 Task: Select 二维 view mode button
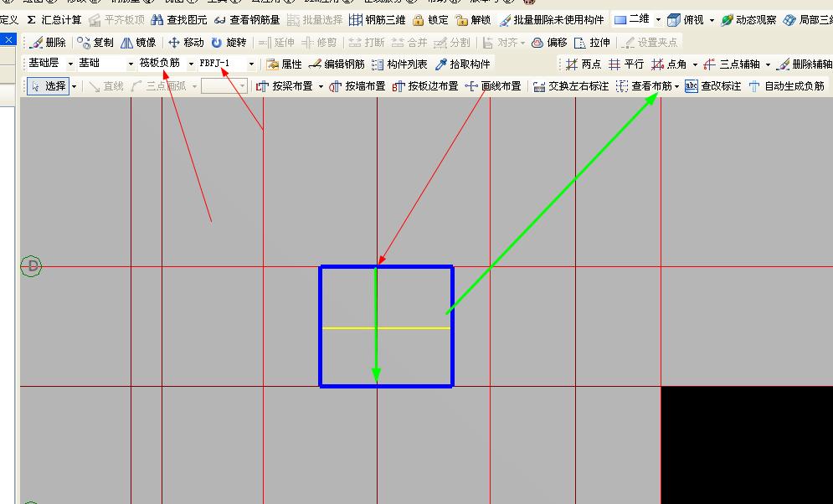[632, 19]
